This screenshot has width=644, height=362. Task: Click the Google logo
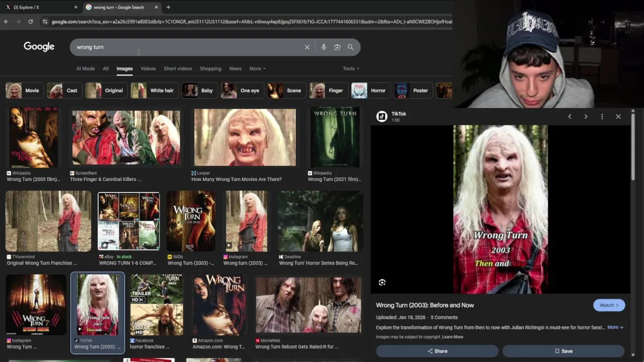39,47
